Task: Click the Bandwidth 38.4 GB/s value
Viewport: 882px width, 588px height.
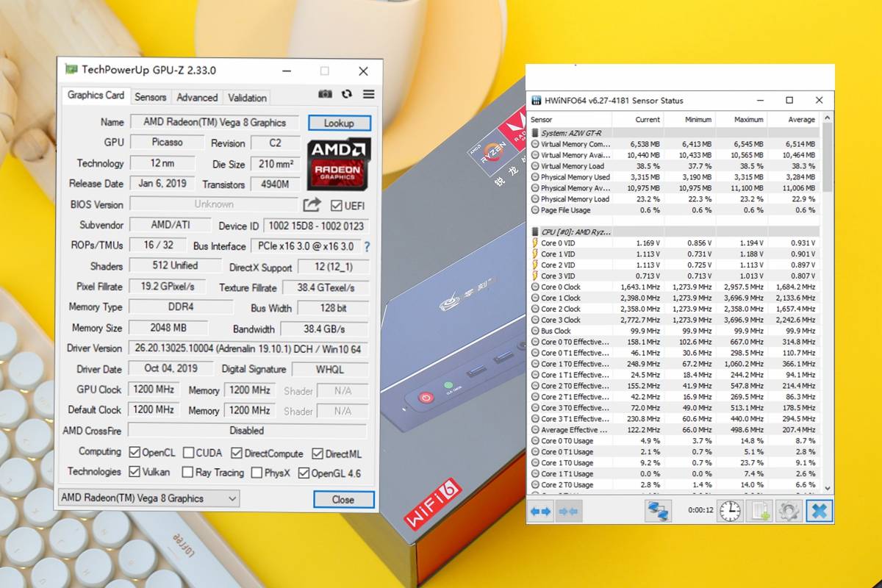Action: coord(325,329)
